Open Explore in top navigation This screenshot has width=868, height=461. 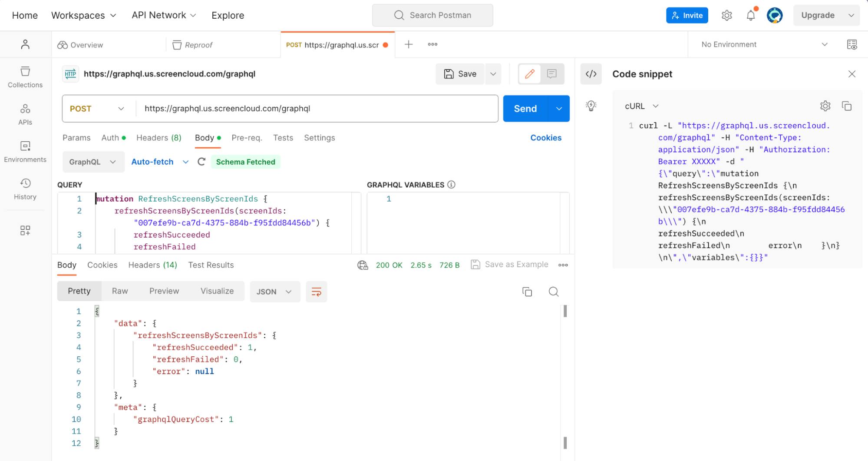[228, 15]
